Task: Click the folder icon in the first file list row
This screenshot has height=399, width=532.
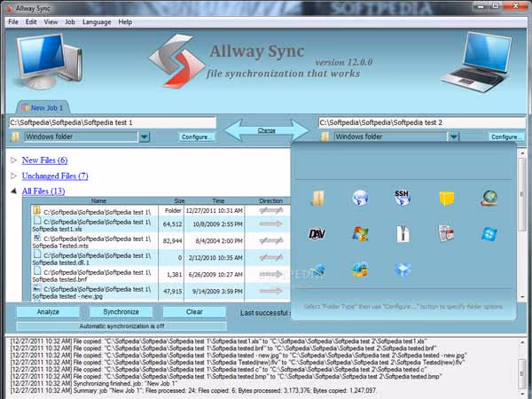Action: [x=36, y=210]
